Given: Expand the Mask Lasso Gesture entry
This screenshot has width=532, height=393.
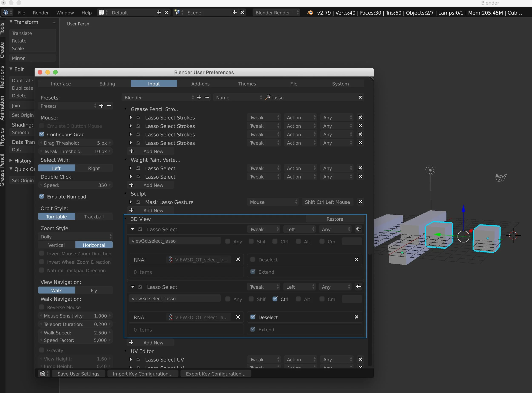Looking at the screenshot, I should [x=131, y=202].
